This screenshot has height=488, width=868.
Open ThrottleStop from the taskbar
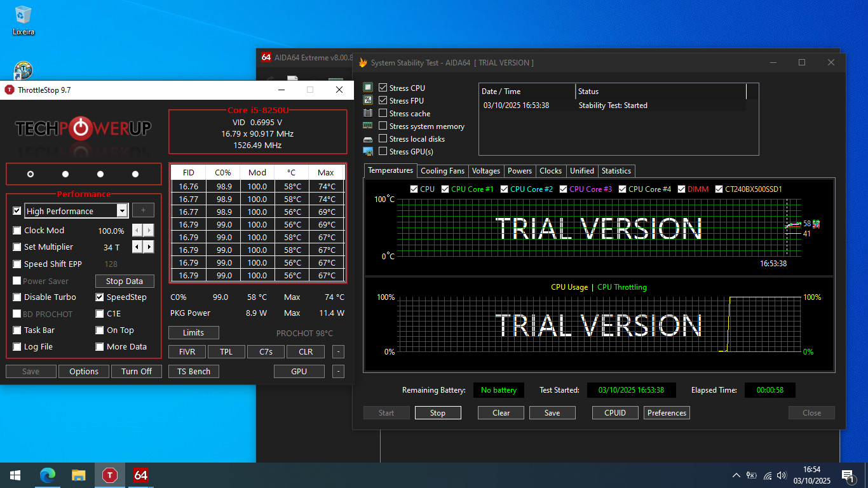[110, 475]
